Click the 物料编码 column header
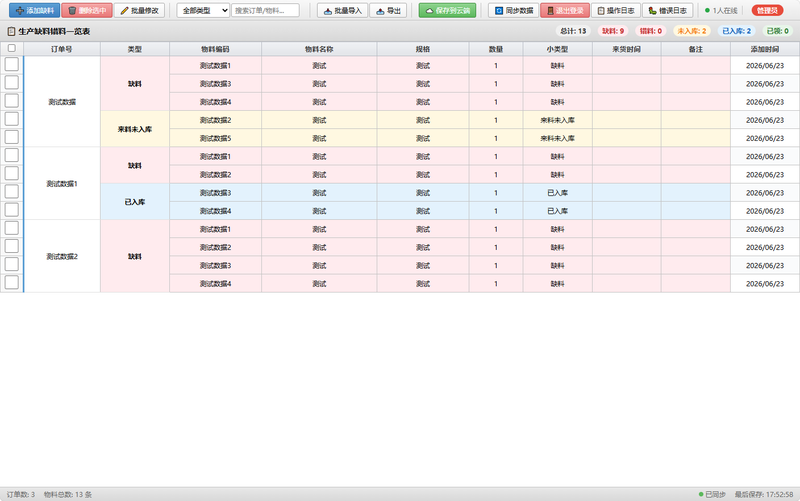The width and height of the screenshot is (800, 501). click(215, 49)
